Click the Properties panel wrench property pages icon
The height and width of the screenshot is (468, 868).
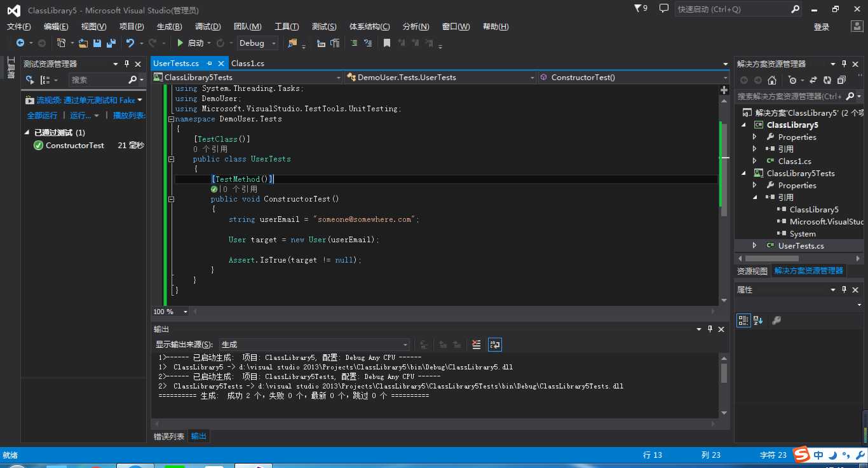776,320
